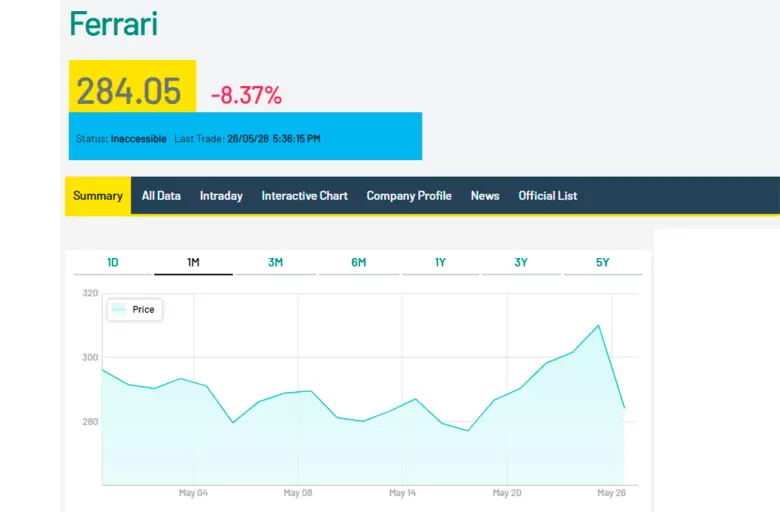This screenshot has height=520, width=780.
Task: Click the Price legend color swatch
Action: tap(118, 310)
